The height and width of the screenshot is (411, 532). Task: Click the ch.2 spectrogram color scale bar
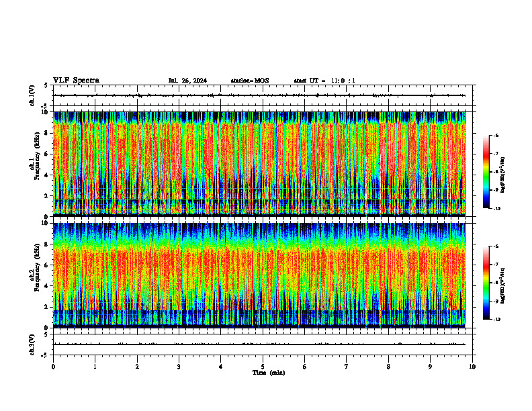click(486, 283)
